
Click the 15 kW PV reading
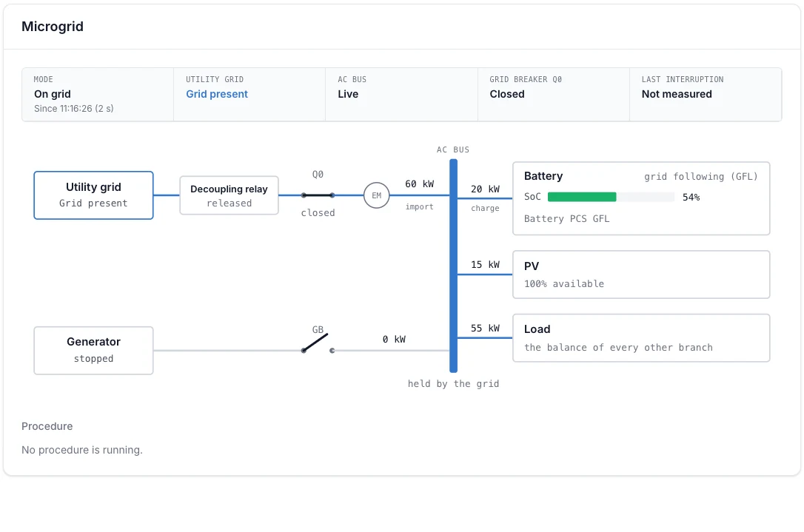(485, 264)
